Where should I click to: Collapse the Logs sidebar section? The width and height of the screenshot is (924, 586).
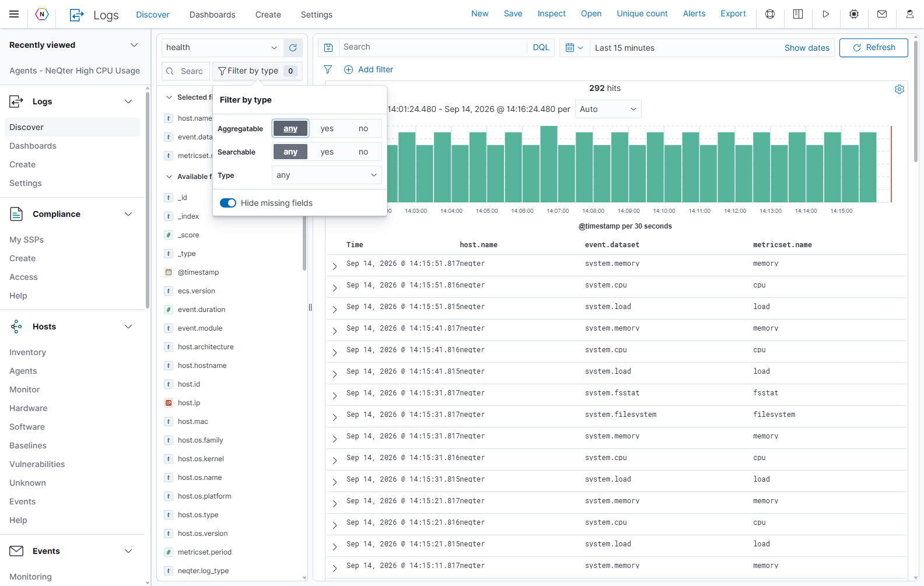pyautogui.click(x=128, y=101)
